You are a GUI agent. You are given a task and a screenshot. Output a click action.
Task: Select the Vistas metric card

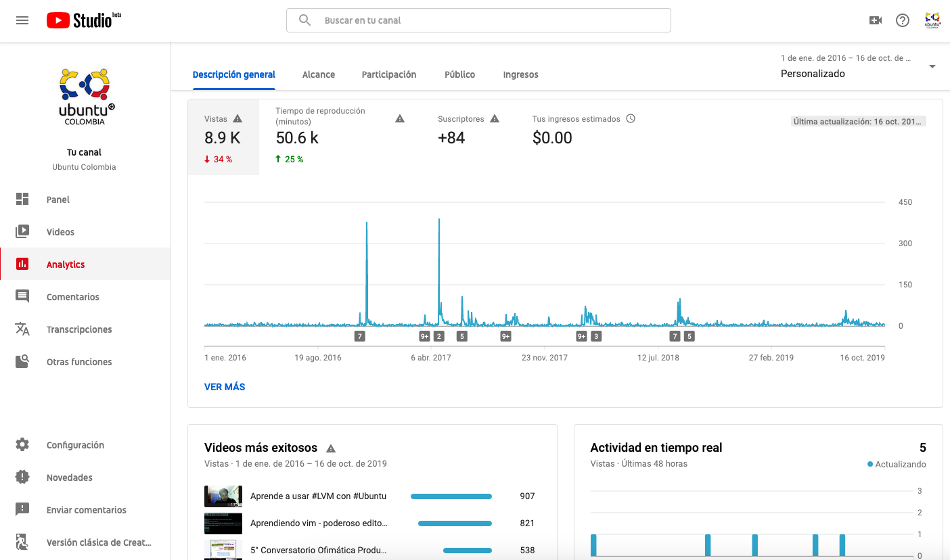point(223,137)
